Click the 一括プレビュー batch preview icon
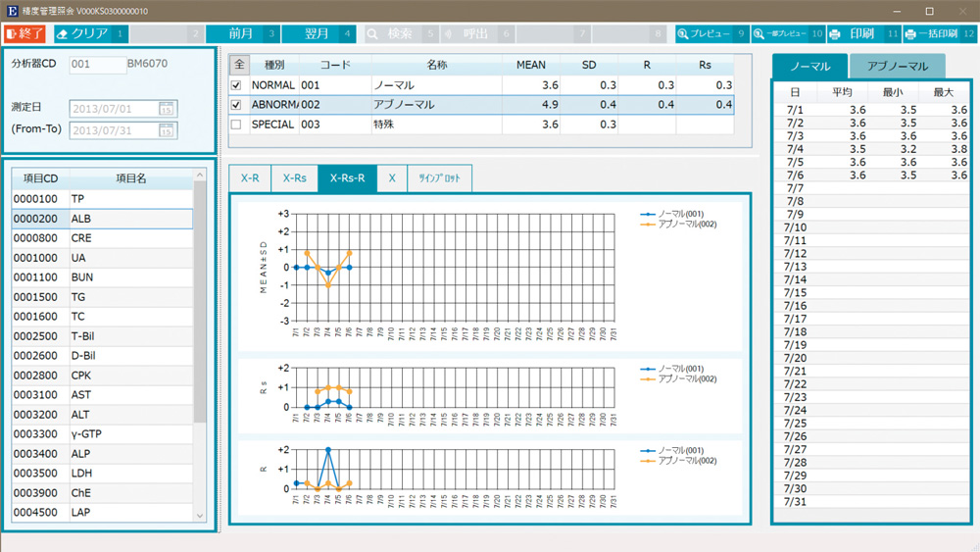The width and height of the screenshot is (980, 552). [x=759, y=33]
